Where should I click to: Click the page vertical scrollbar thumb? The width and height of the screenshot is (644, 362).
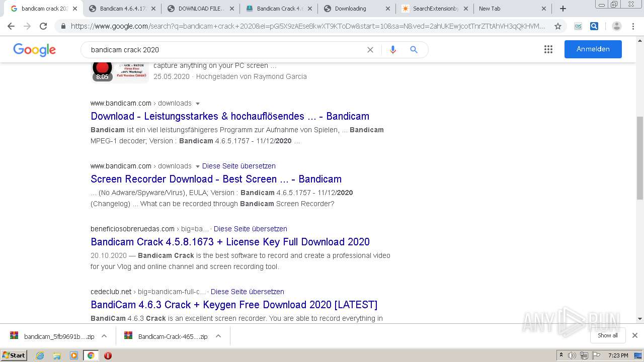(640, 158)
